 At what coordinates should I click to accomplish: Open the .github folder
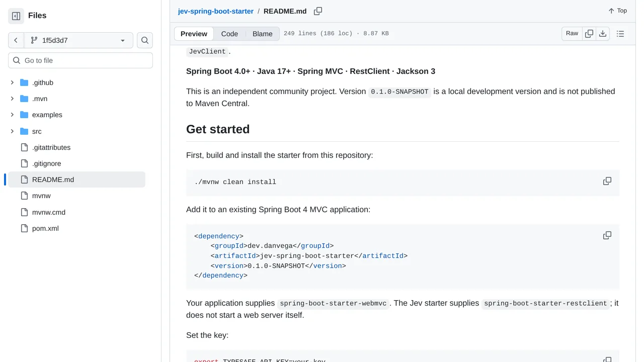[x=43, y=82]
